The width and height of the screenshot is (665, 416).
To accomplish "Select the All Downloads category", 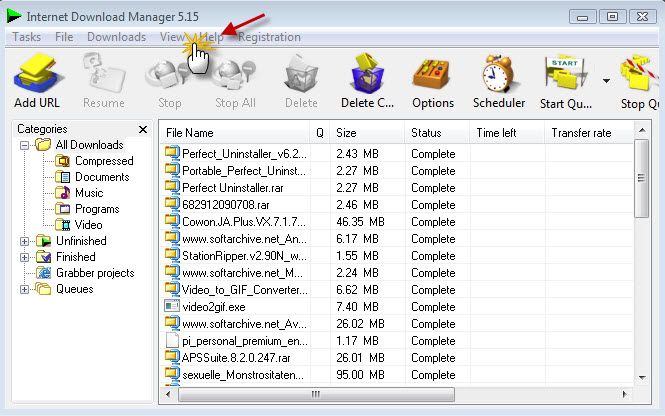I will tap(89, 145).
